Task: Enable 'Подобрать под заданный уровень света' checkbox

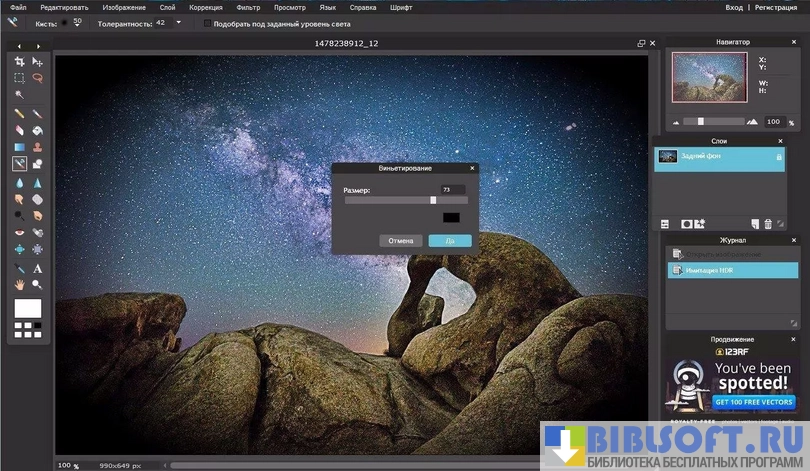Action: coord(207,22)
